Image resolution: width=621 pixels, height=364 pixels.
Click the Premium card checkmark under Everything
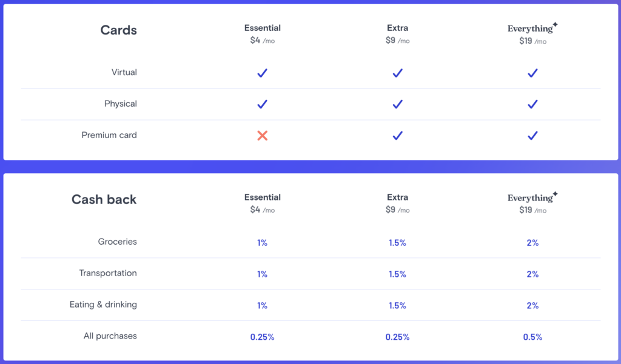[532, 136]
